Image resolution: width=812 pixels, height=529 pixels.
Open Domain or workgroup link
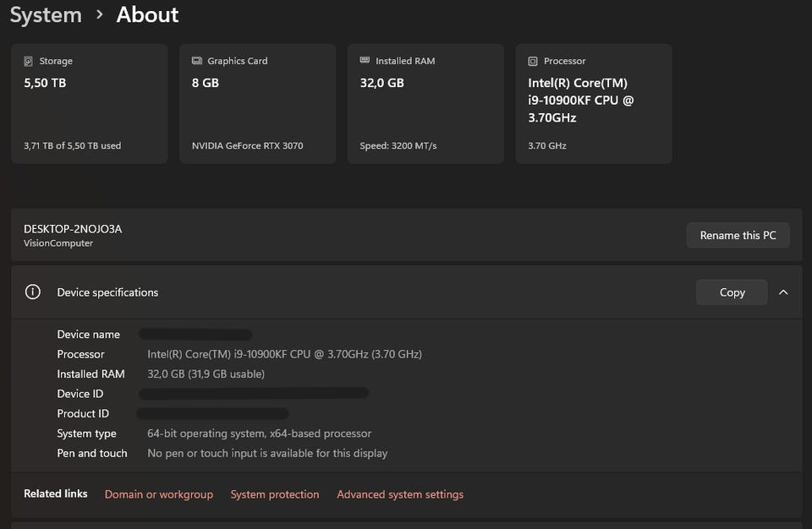click(158, 494)
